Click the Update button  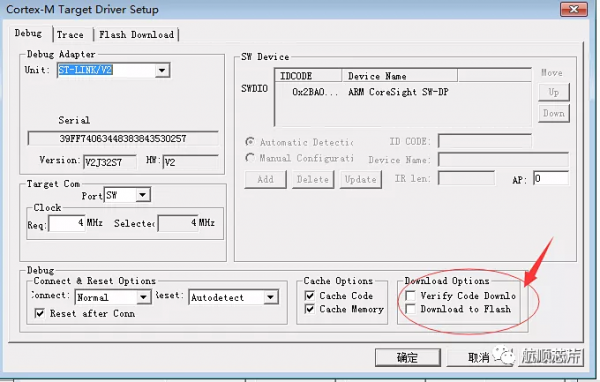(x=360, y=179)
